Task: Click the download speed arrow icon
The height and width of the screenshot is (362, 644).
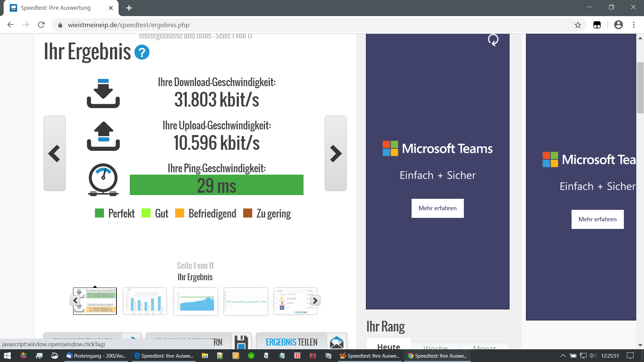Action: pos(103,93)
